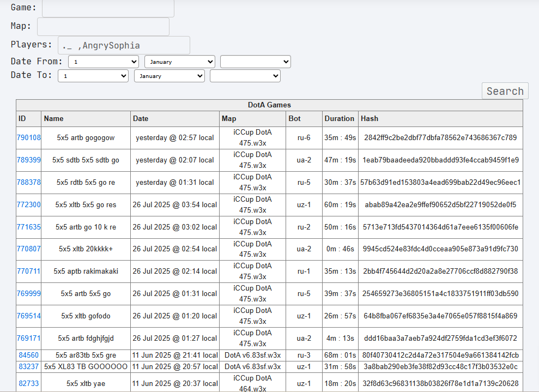Click the ID column header
539x392 pixels.
point(28,119)
